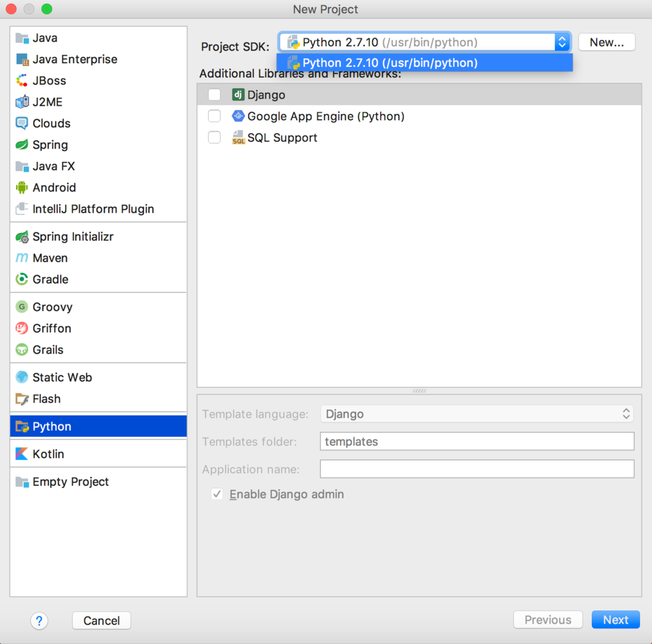Click the New... SDK button

[x=607, y=42]
